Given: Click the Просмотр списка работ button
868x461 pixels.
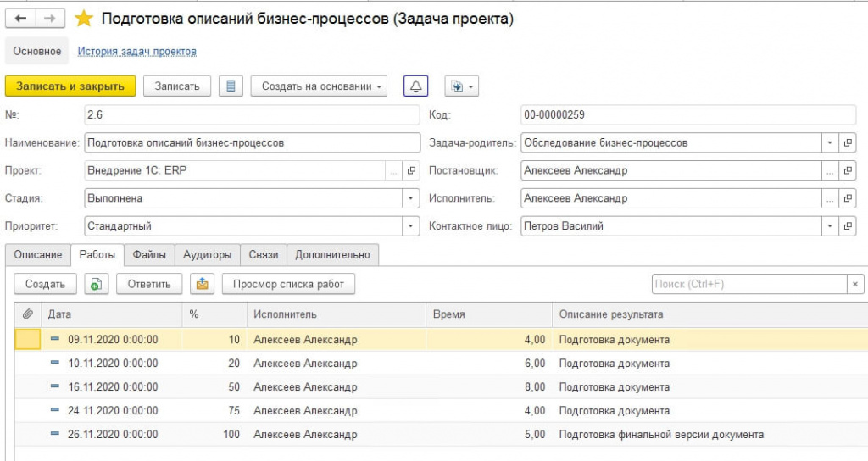Looking at the screenshot, I should point(288,284).
